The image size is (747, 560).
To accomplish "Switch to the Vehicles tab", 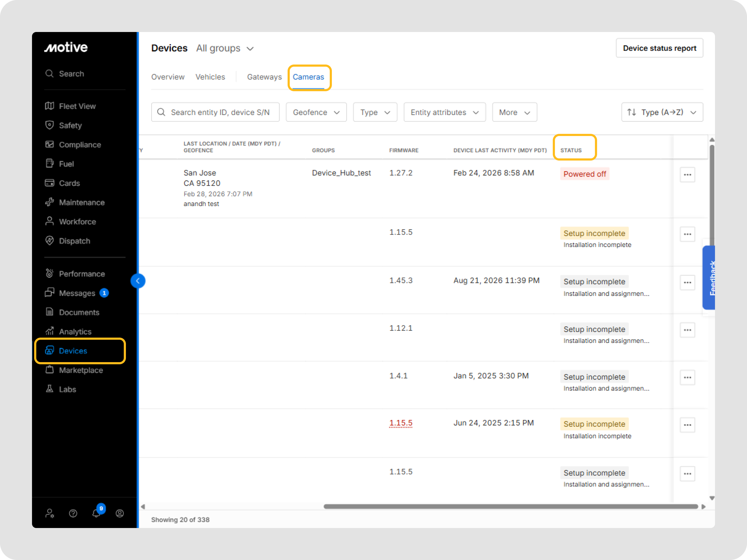I will click(210, 77).
